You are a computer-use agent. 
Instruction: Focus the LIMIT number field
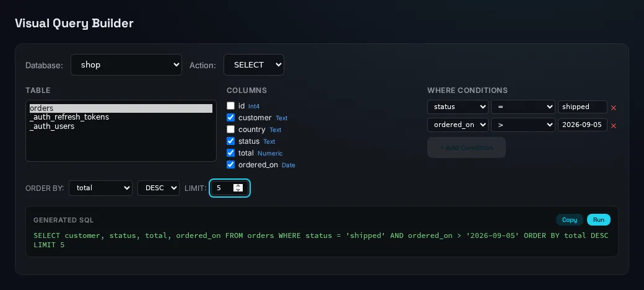pyautogui.click(x=230, y=188)
